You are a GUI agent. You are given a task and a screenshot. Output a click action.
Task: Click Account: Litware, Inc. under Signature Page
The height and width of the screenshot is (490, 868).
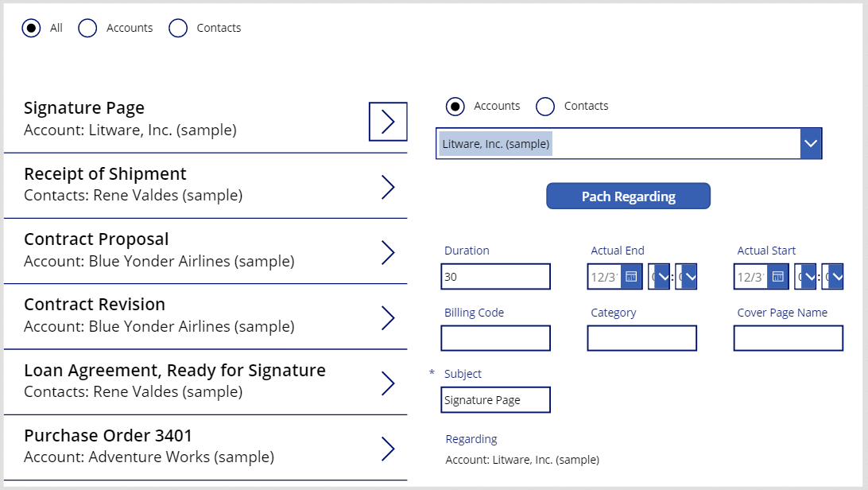tap(130, 130)
